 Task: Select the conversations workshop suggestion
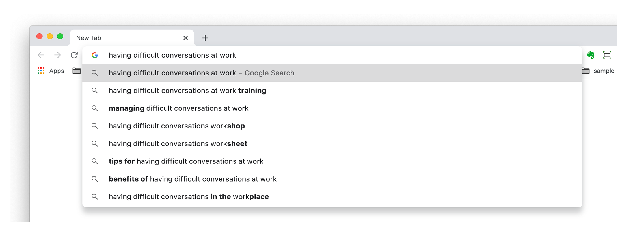(x=332, y=126)
